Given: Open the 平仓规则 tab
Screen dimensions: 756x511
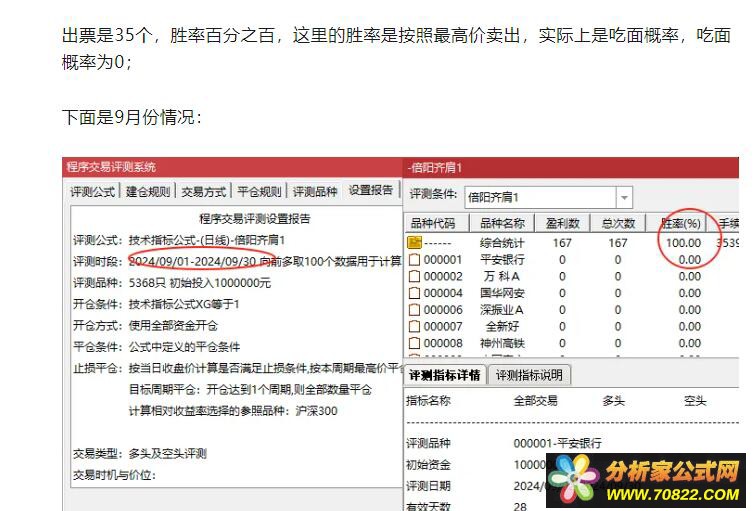Looking at the screenshot, I should point(259,191).
